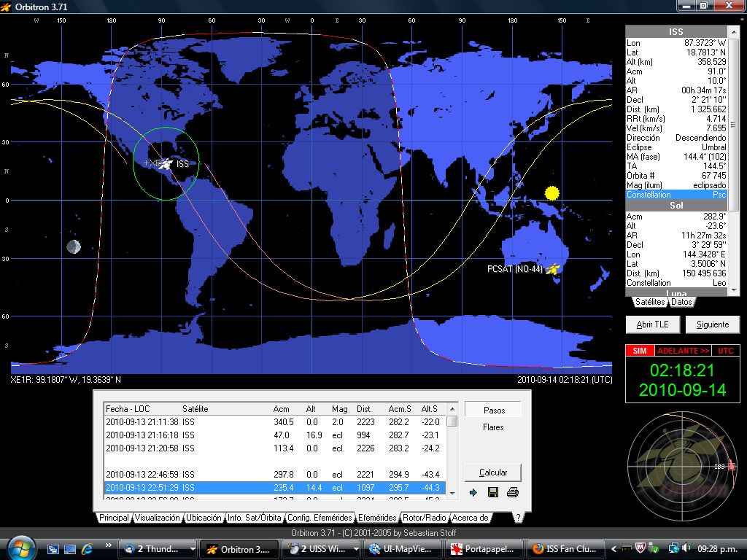The image size is (747, 560).
Task: Open the help question mark tab
Action: coord(519,518)
